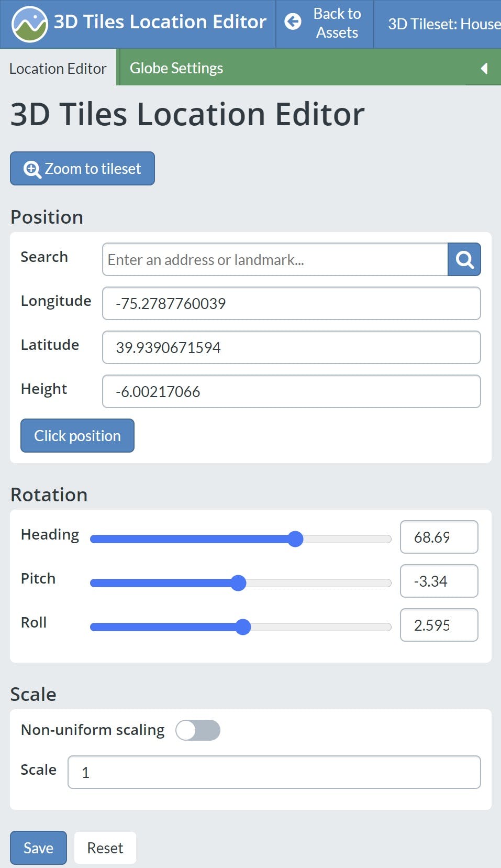The image size is (501, 868).
Task: Select the Location Editor tab
Action: point(58,68)
